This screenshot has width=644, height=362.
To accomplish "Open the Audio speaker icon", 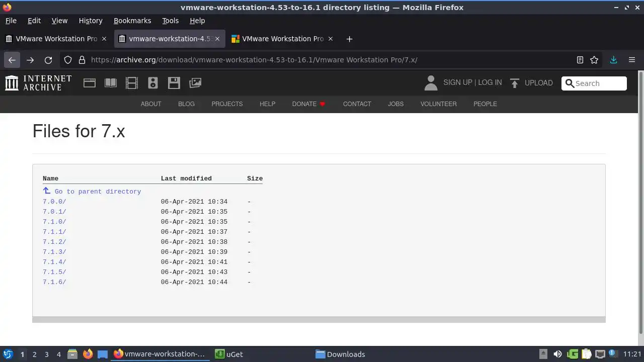I will 153,83.
